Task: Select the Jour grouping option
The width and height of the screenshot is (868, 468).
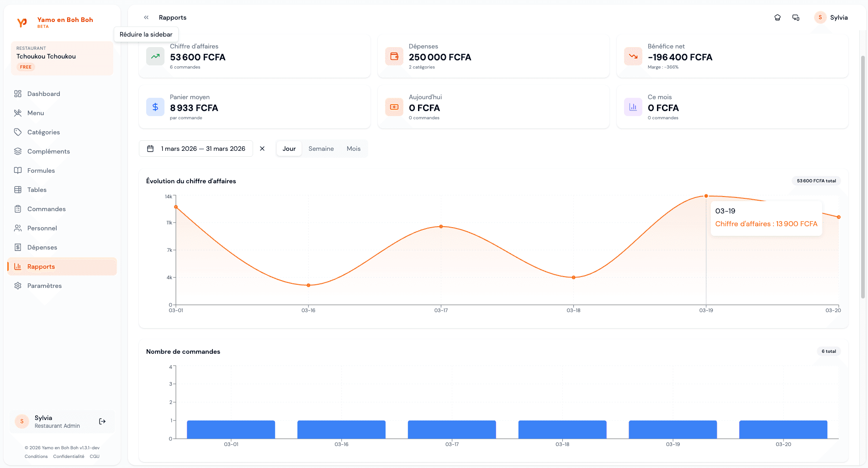Action: click(x=289, y=149)
